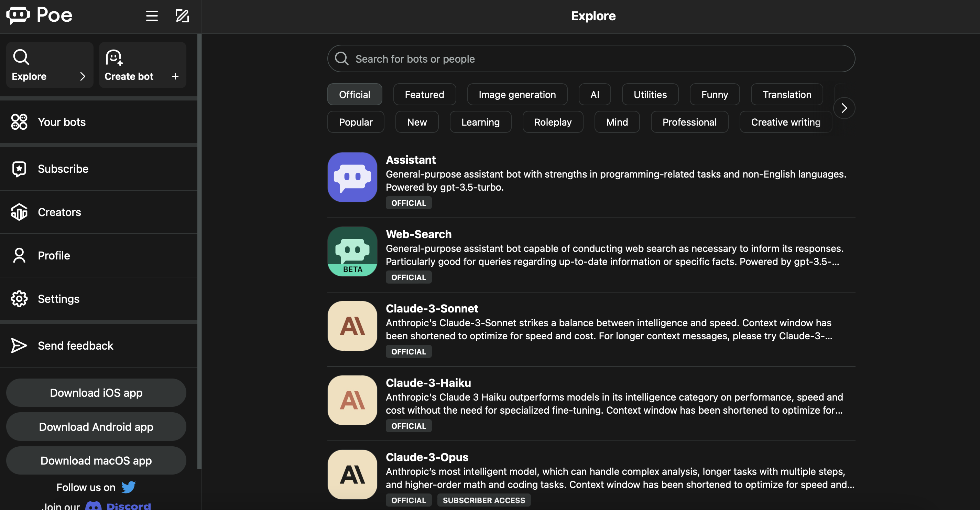Viewport: 980px width, 510px height.
Task: Toggle the hamburger sidebar menu icon
Action: [152, 16]
